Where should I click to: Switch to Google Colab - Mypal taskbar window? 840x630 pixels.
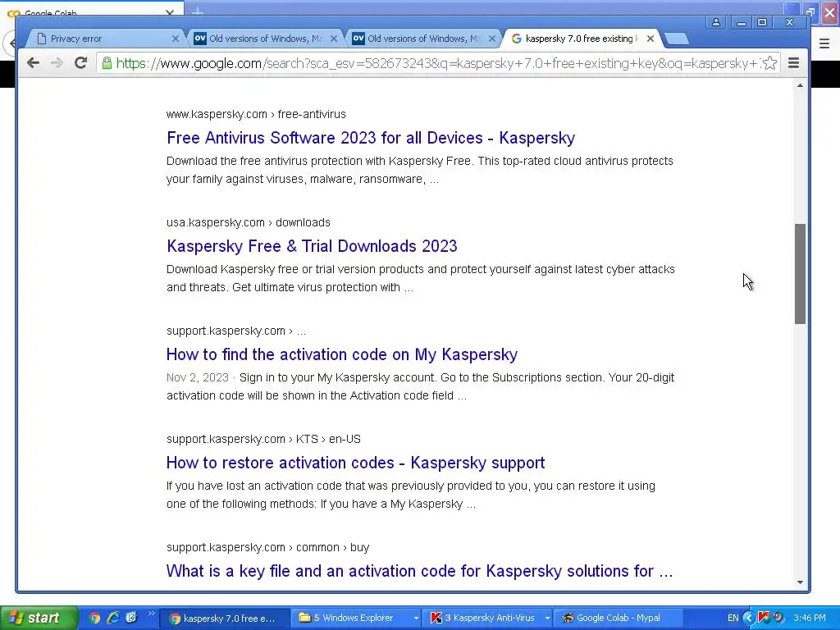pos(619,619)
